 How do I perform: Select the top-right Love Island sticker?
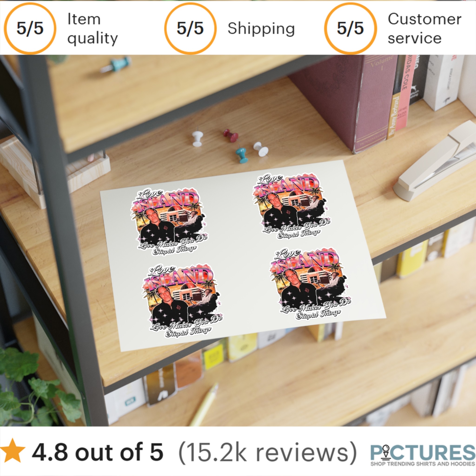291,206
